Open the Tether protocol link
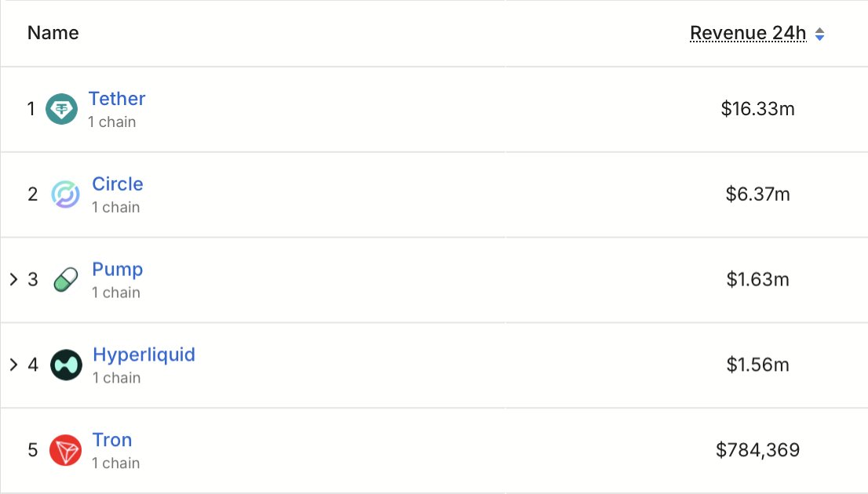 pos(116,99)
